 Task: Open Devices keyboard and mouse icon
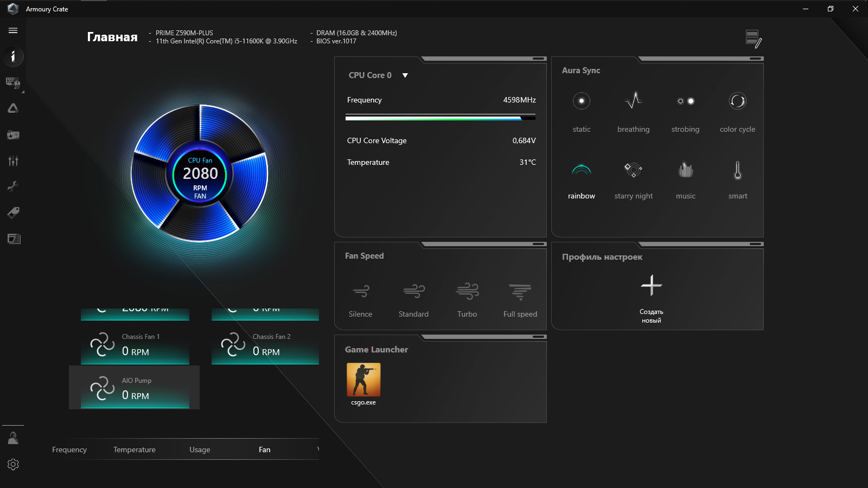(x=13, y=82)
